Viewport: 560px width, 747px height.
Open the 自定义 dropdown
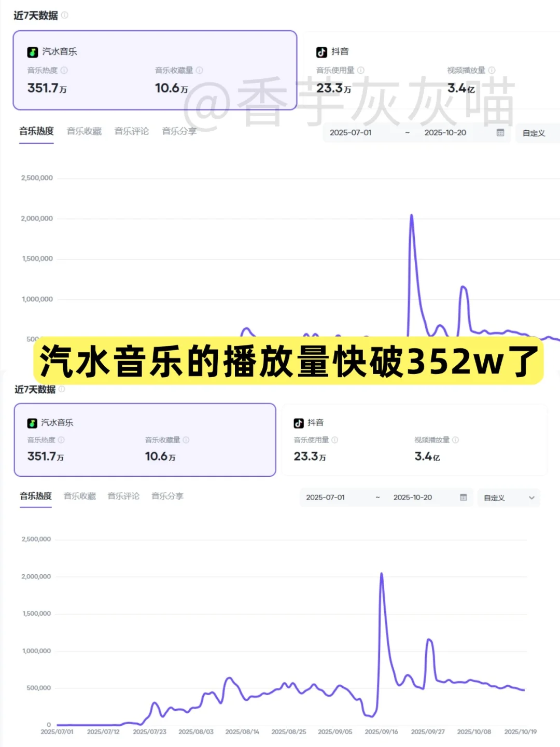coord(534,133)
